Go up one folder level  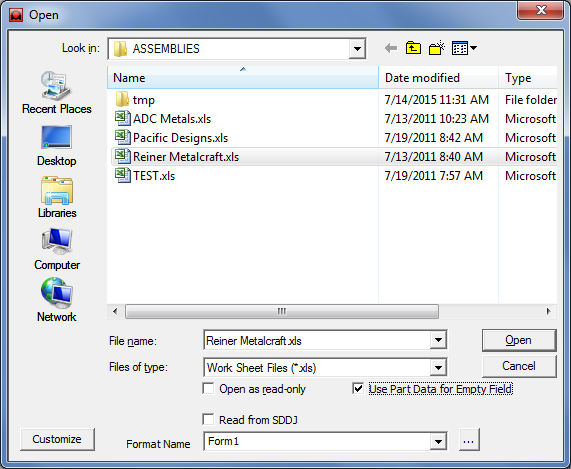coord(413,48)
